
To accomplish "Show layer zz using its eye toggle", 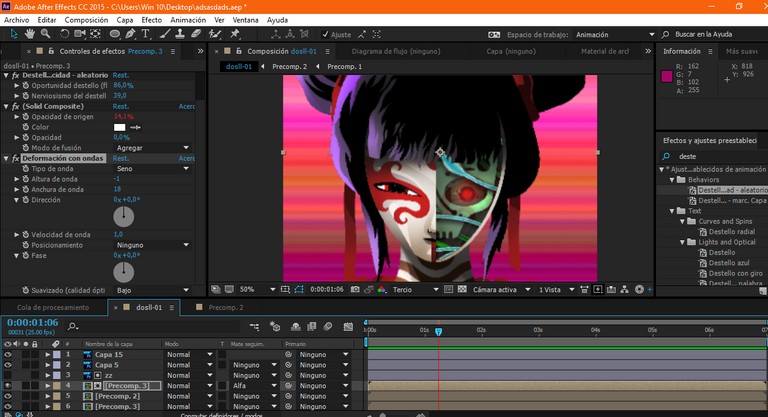I will (7, 375).
